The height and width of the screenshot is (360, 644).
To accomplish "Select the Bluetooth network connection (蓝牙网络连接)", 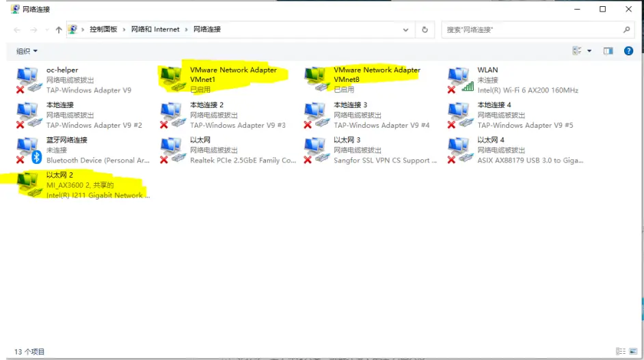I will (x=28, y=150).
